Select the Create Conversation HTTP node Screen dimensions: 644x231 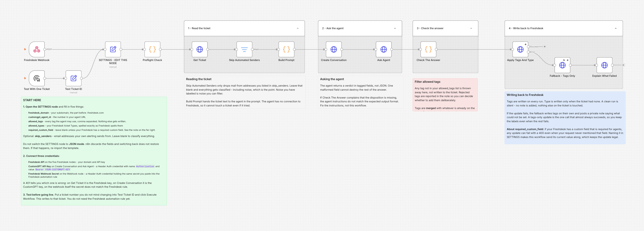[334, 49]
